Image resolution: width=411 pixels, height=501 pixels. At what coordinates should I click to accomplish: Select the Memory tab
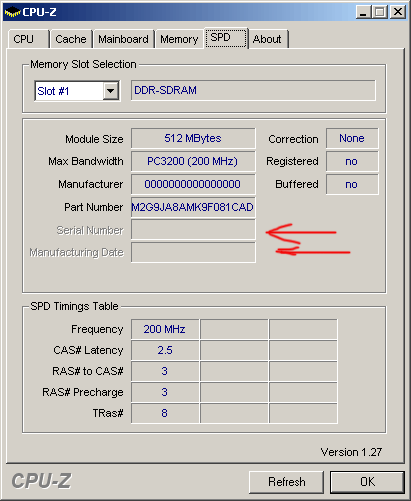tap(179, 39)
